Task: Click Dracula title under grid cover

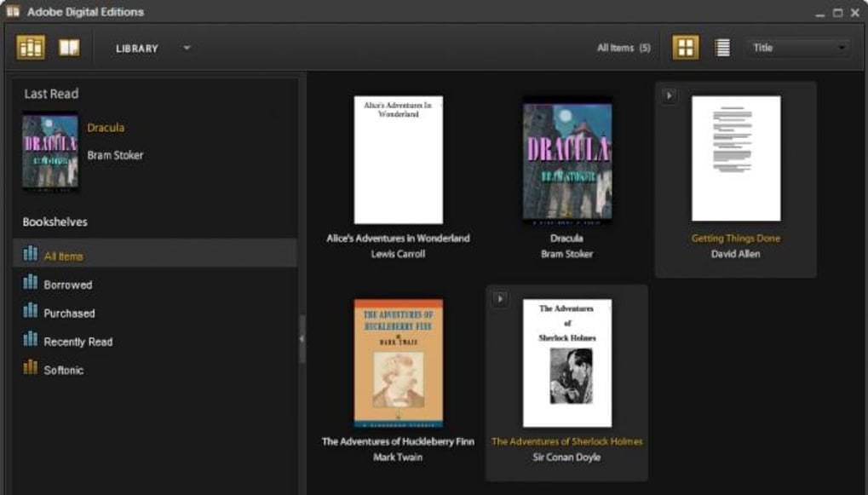Action: coord(566,238)
